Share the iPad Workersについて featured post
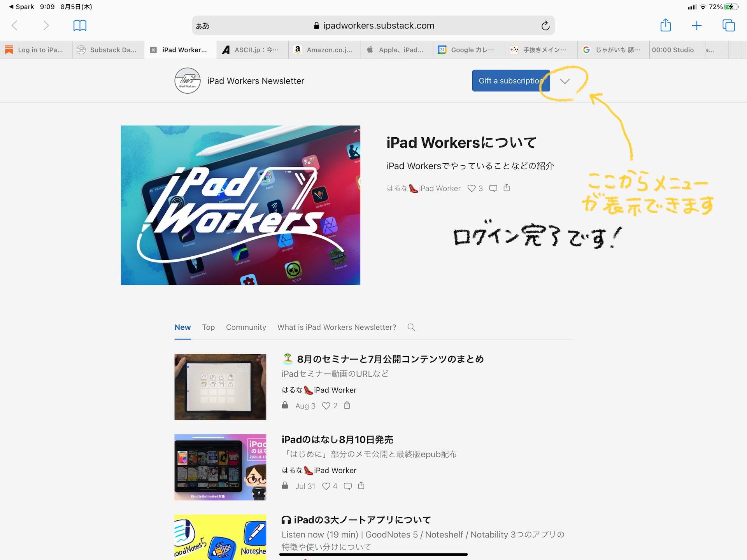The height and width of the screenshot is (560, 747). 507,188
